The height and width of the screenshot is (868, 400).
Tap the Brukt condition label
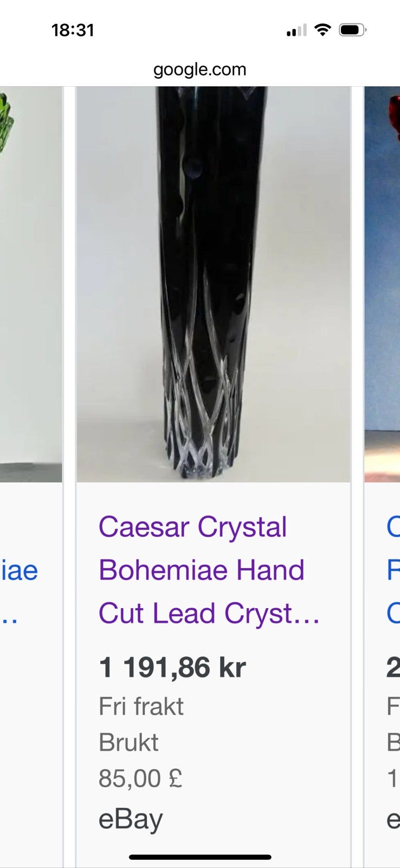point(128,742)
